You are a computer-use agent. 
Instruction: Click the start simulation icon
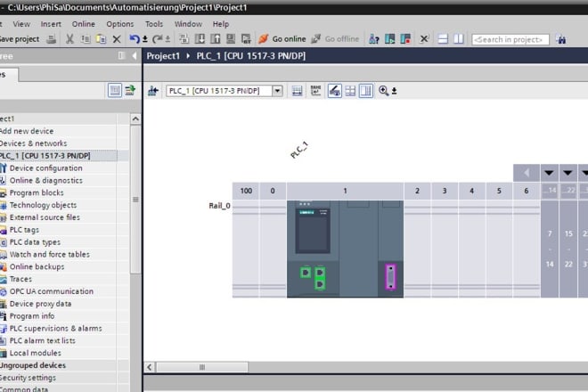click(x=231, y=38)
